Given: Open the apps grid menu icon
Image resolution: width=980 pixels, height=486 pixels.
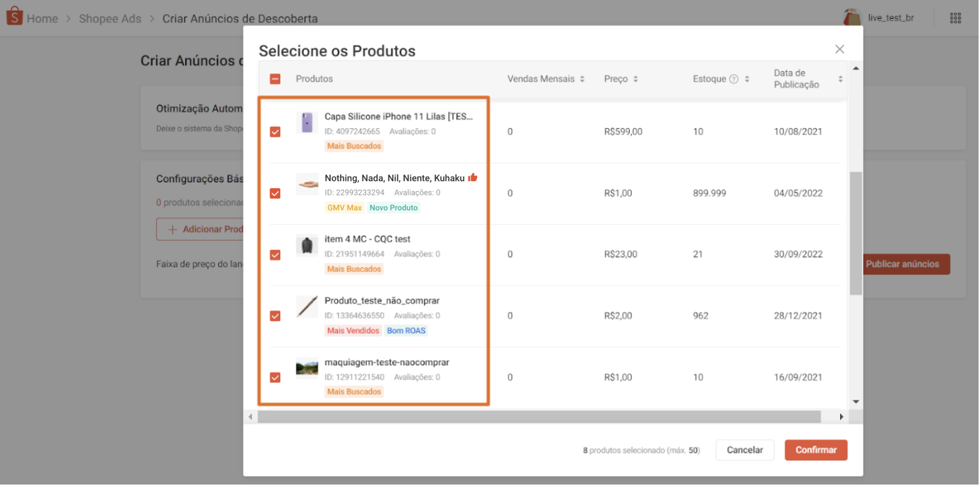Looking at the screenshot, I should pos(955,18).
